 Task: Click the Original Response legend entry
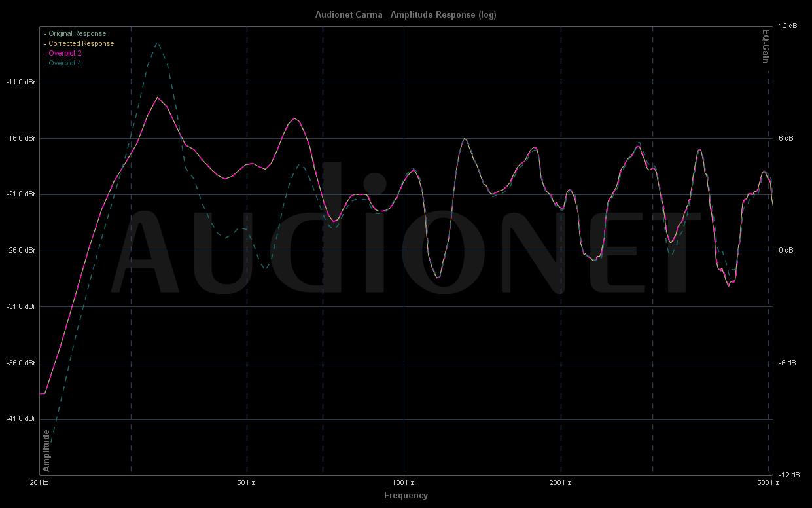pos(77,33)
